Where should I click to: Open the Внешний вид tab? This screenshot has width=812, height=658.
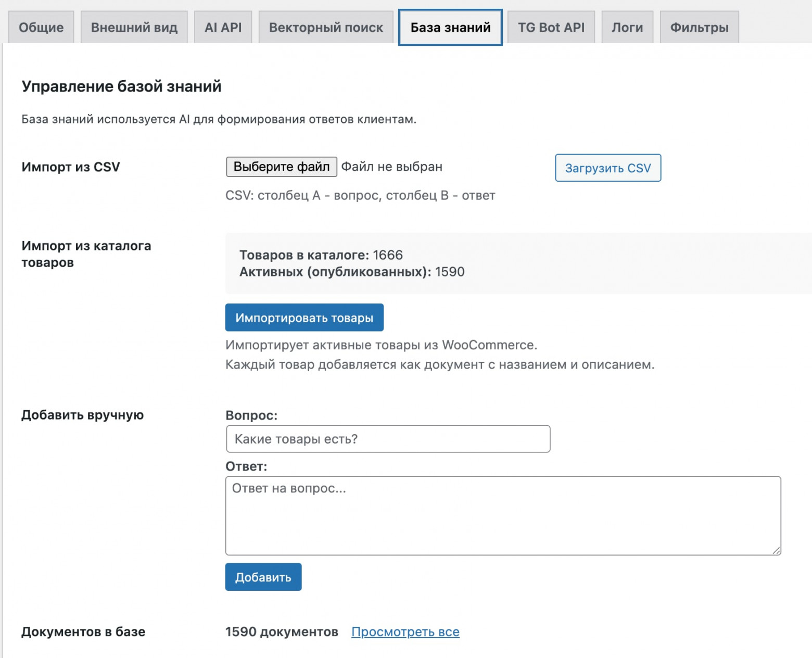134,27
